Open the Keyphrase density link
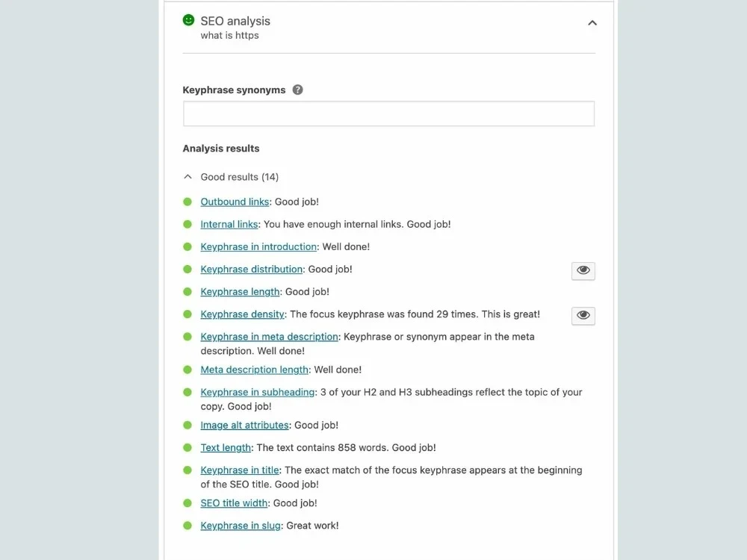 point(243,314)
